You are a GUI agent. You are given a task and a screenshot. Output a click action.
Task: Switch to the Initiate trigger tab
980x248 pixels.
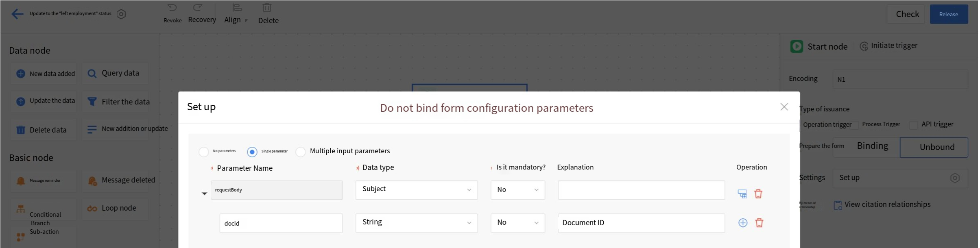889,46
